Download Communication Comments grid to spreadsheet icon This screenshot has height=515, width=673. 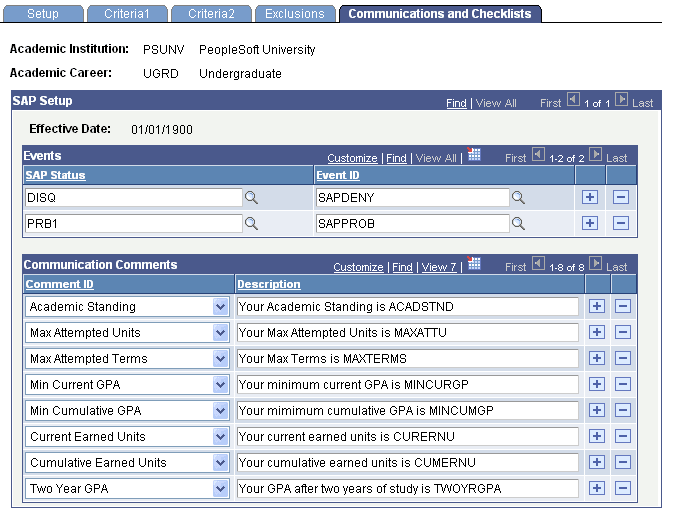pyautogui.click(x=474, y=264)
